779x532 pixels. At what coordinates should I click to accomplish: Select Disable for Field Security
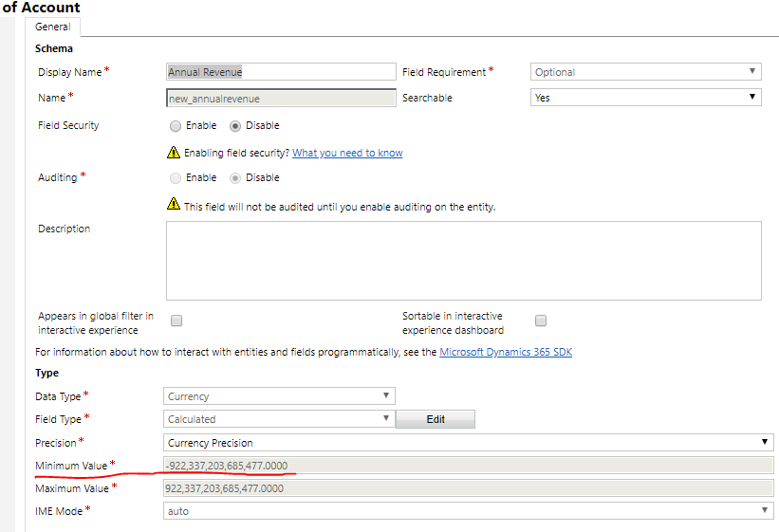235,126
